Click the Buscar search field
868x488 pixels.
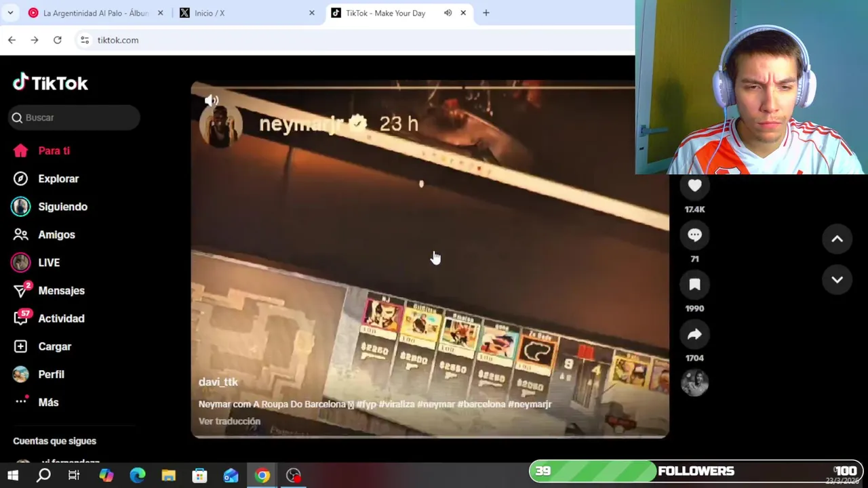75,117
